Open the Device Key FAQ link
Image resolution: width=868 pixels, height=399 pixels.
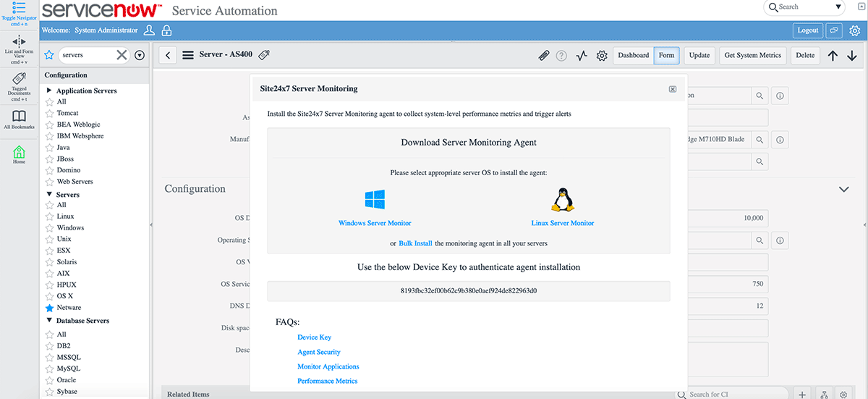[x=314, y=337]
